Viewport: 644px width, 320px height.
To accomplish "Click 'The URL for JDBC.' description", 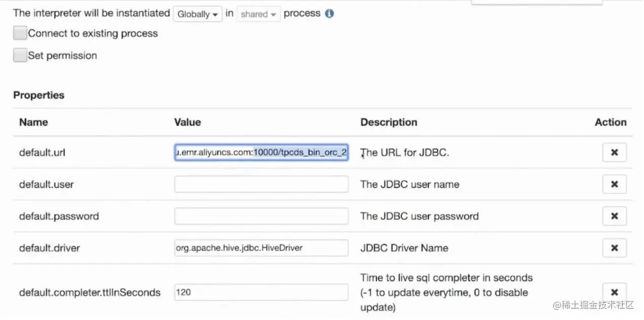I will click(404, 152).
